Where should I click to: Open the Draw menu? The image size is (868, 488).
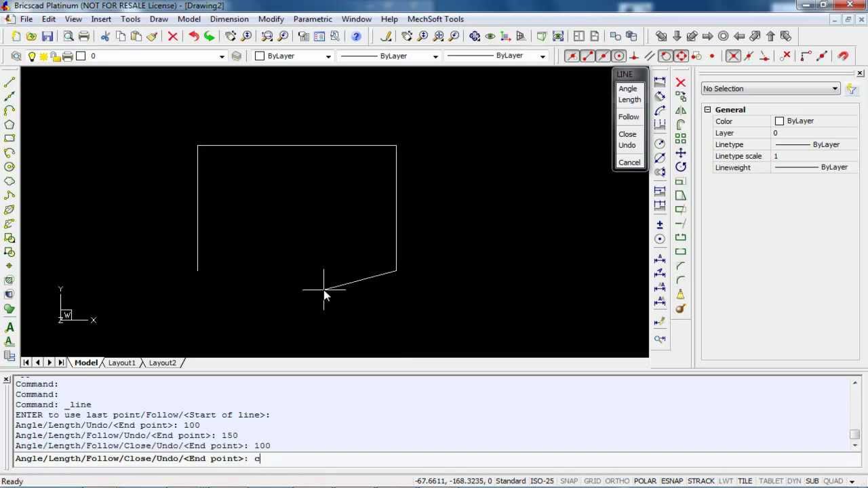coord(159,19)
